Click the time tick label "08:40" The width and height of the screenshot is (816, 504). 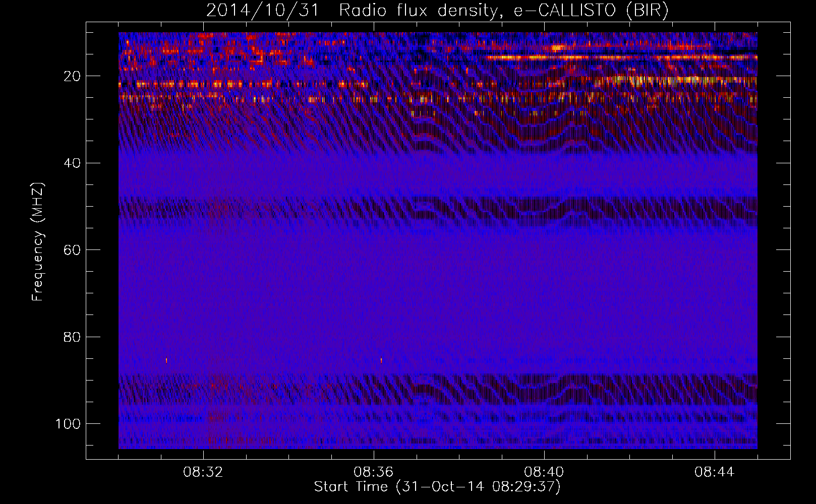pos(544,472)
